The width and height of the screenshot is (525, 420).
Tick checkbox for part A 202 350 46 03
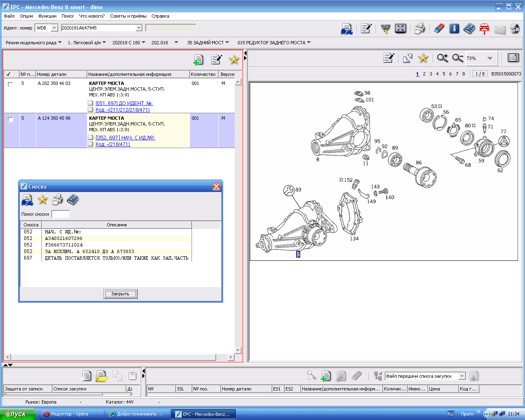[11, 84]
